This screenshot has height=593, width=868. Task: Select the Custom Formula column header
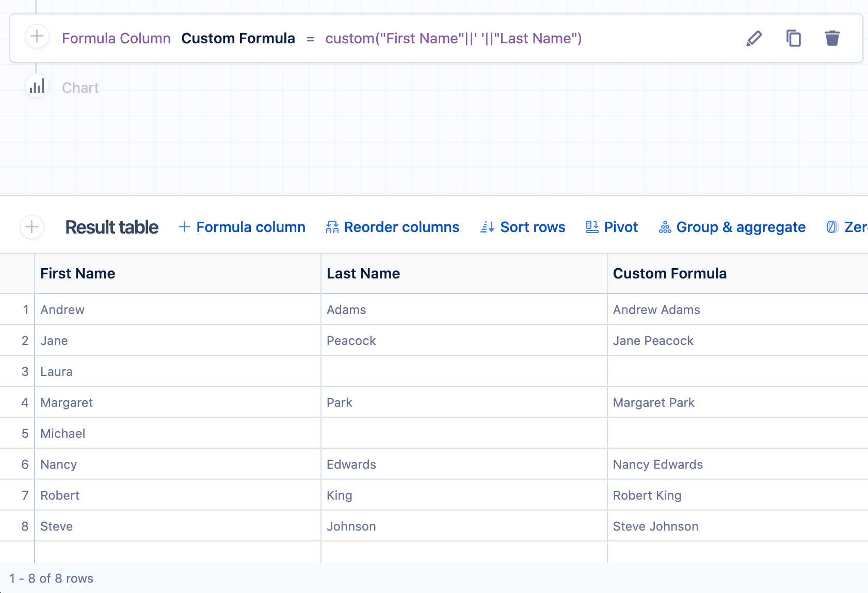tap(669, 273)
